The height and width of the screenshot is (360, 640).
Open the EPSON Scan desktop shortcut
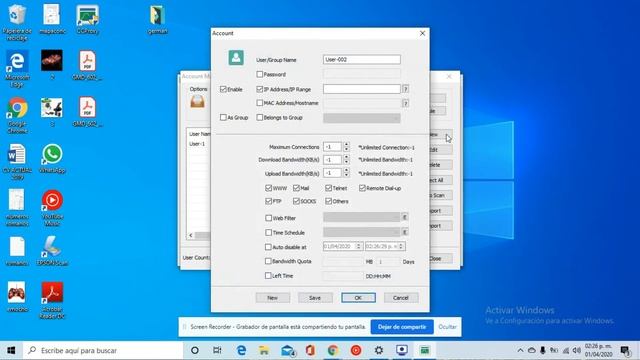[52, 251]
